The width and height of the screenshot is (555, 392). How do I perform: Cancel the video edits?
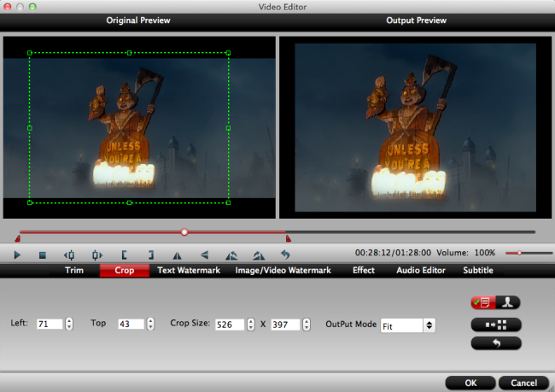(523, 383)
